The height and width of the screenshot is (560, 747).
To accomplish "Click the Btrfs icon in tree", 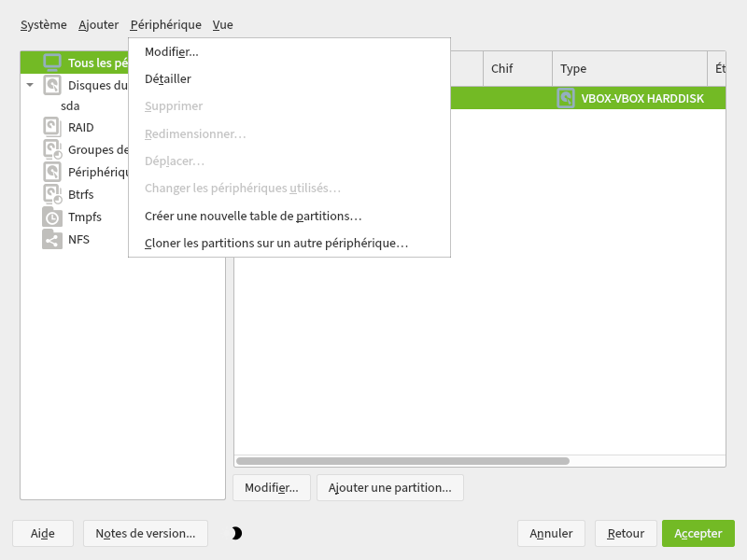I will point(52,194).
